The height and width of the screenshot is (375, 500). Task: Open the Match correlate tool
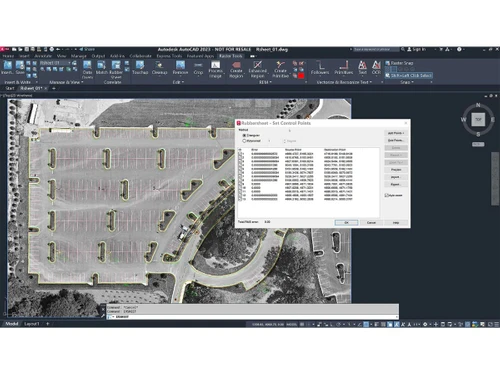click(101, 68)
